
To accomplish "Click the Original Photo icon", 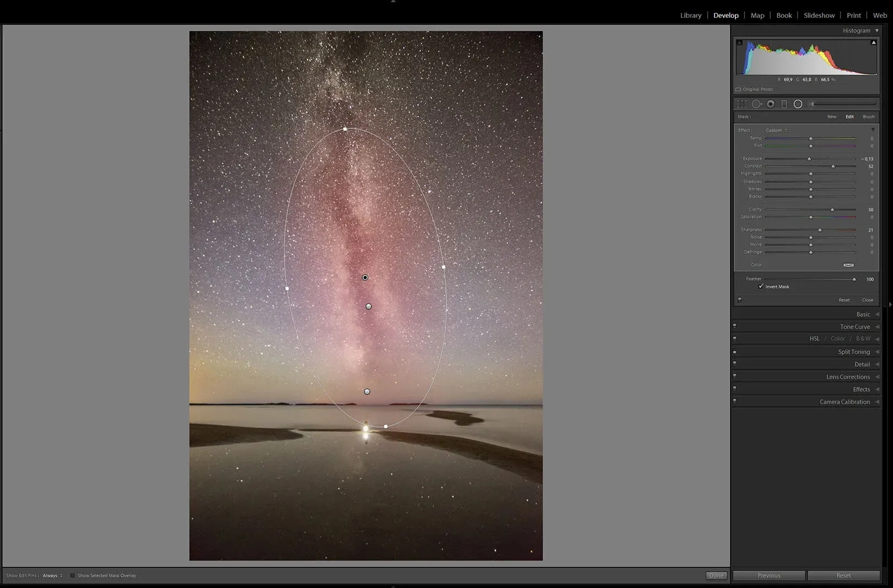I will coord(738,89).
